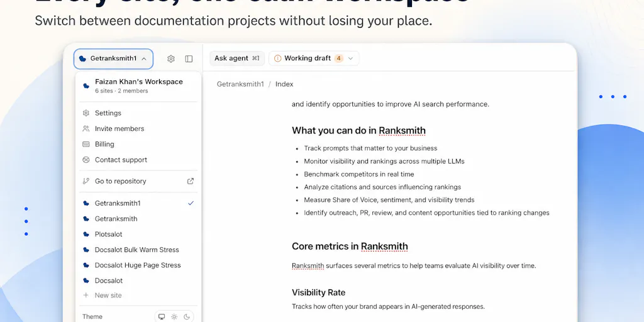This screenshot has height=322, width=644.
Task: Click the site icon beside Docsalot
Action: 86,280
